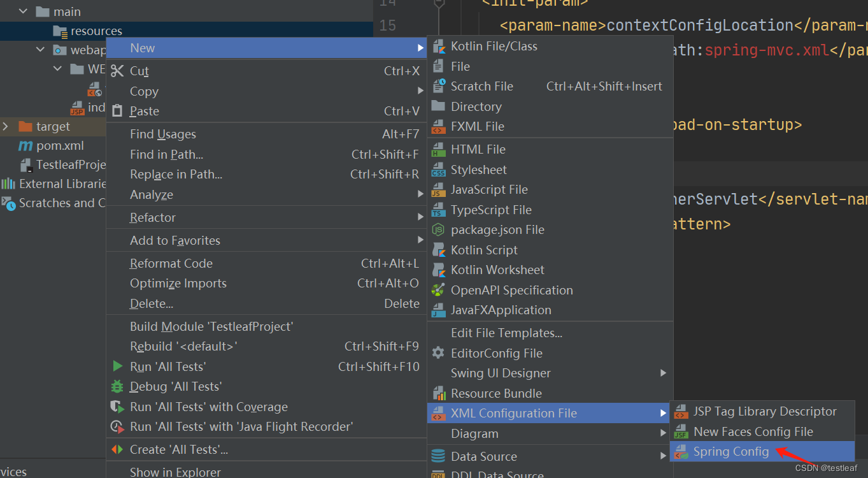This screenshot has width=868, height=478.
Task: Choose Replace in Path…
Action: (x=266, y=174)
